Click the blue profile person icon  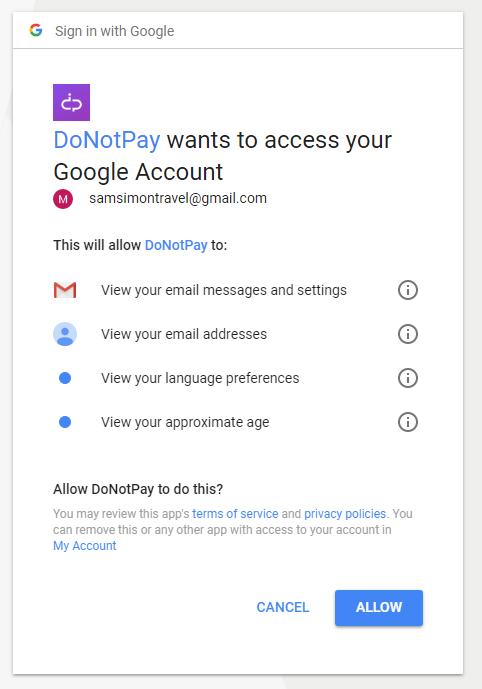(x=65, y=334)
